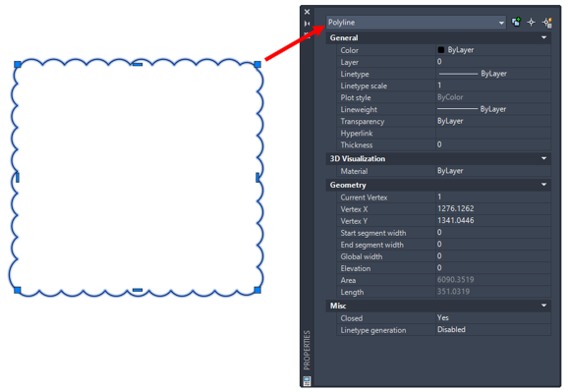Click the right edge midpoint grip

257,178
